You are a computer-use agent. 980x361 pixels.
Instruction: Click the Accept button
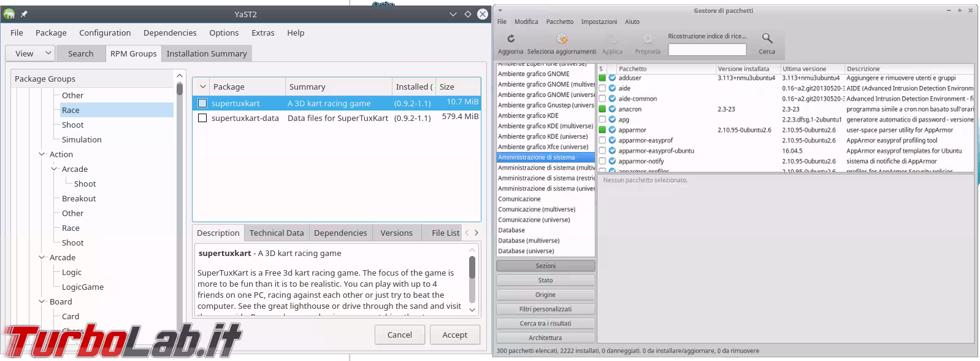click(x=455, y=335)
